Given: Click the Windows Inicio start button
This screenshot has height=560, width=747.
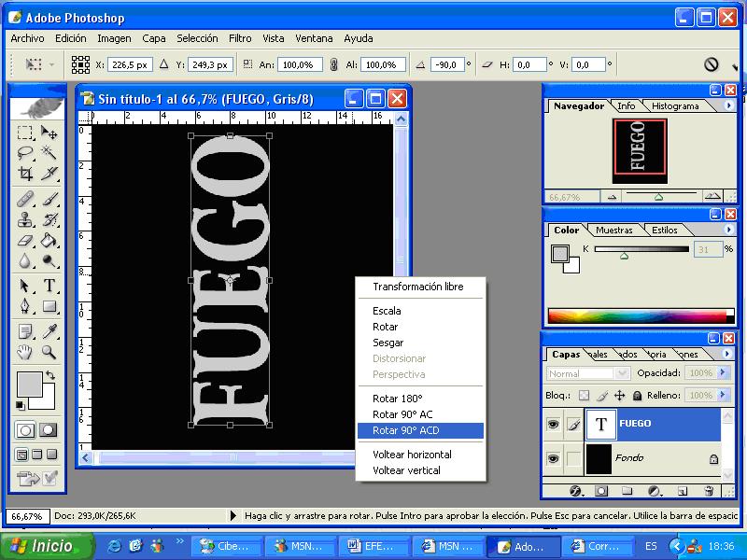Looking at the screenshot, I should 47,546.
